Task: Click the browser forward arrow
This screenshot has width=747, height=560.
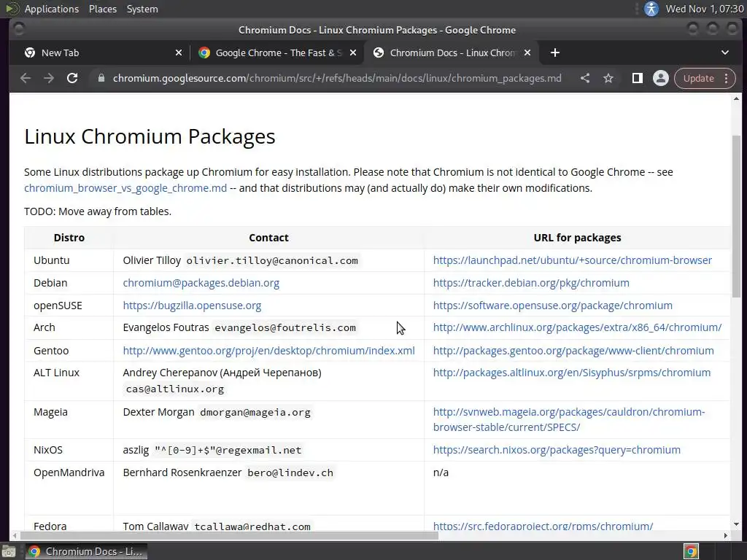Action: point(49,78)
